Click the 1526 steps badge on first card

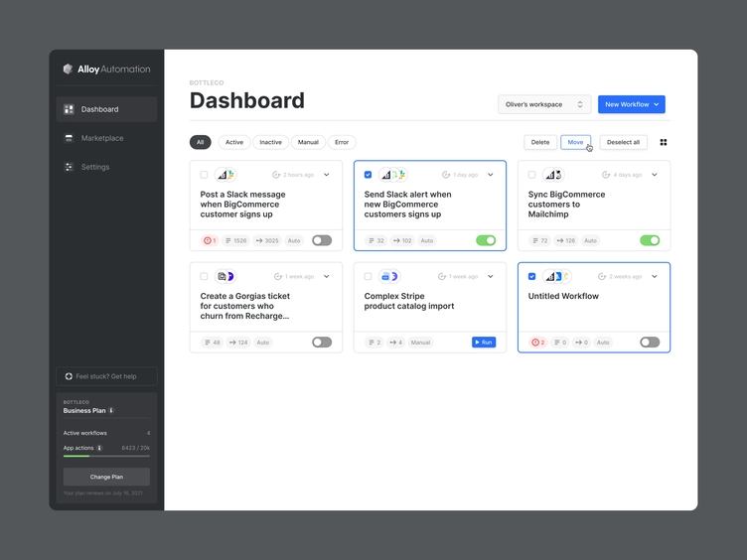pyautogui.click(x=235, y=240)
